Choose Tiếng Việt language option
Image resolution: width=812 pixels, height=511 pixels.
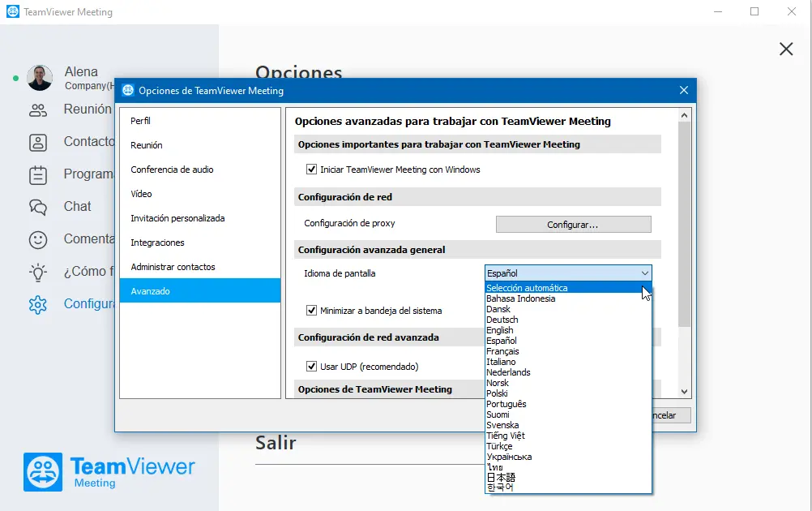tap(568, 436)
